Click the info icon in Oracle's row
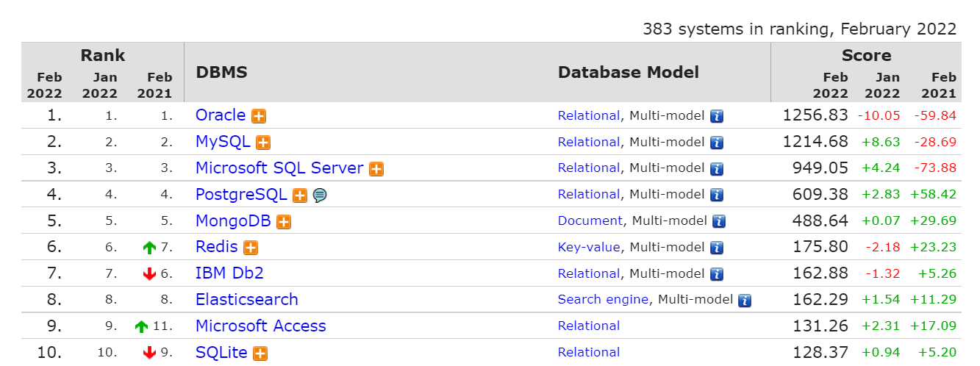This screenshot has height=366, width=980. click(717, 116)
